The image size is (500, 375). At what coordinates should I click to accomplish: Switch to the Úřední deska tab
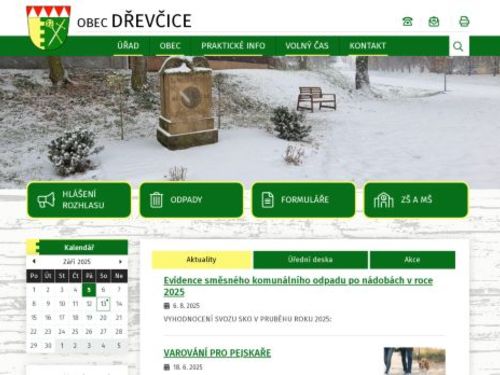pos(310,260)
